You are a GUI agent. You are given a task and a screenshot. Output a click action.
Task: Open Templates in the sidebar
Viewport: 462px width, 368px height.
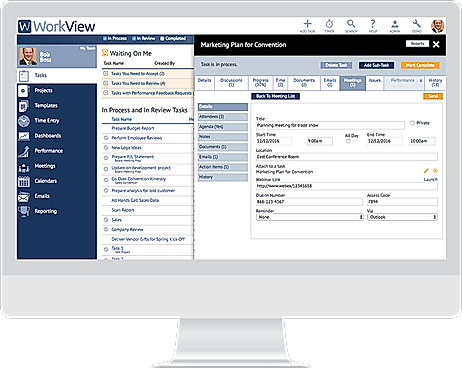coord(57,106)
